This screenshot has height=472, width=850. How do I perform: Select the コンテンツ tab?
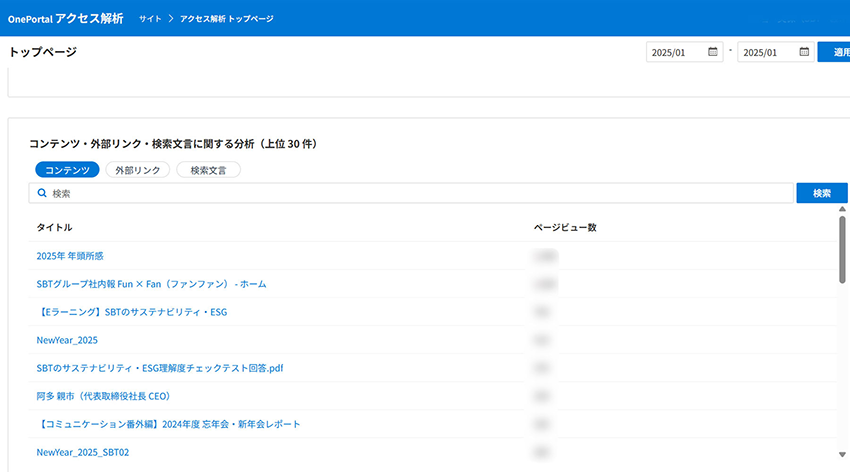[67, 170]
